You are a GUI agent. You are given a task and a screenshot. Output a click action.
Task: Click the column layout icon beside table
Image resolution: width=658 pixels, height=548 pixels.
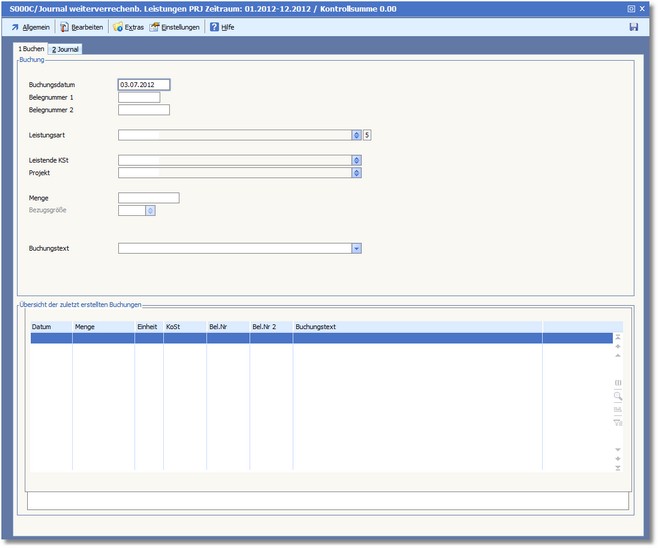point(617,383)
